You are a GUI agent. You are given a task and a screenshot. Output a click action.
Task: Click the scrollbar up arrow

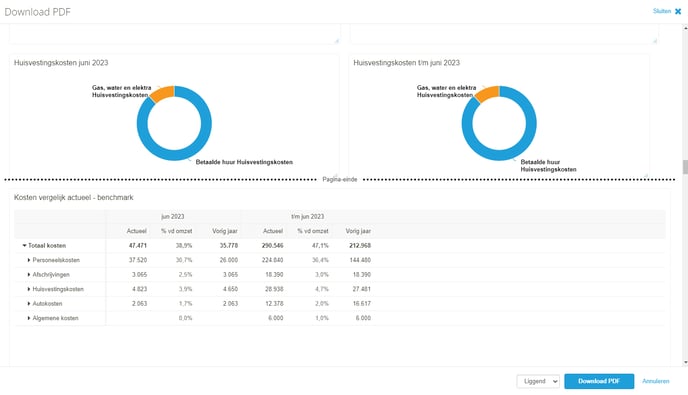click(685, 28)
